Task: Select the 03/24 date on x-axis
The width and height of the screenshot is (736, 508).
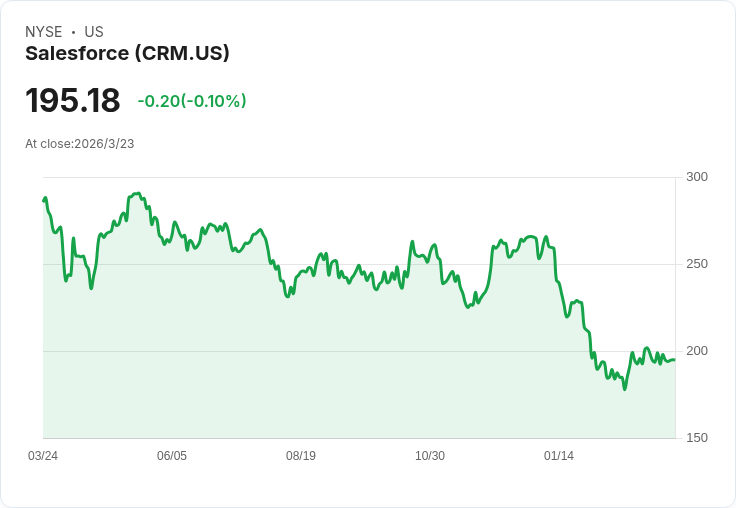Action: tap(43, 456)
